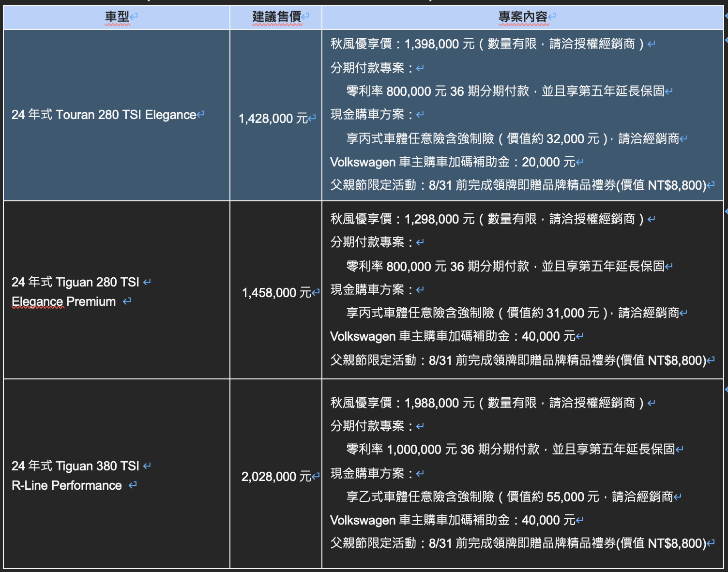The image size is (728, 572).
Task: Click the 建議售價 column header cell
Action: 276,17
